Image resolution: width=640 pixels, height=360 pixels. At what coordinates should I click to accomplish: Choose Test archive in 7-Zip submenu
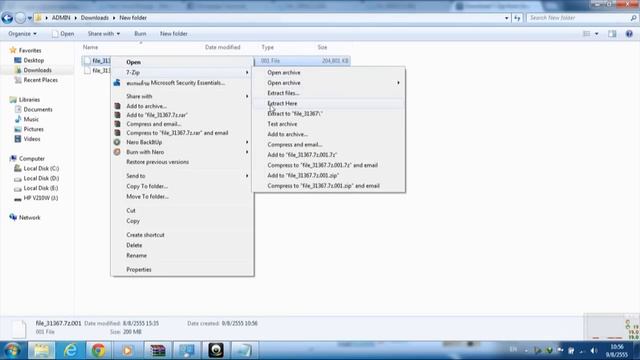click(329, 124)
